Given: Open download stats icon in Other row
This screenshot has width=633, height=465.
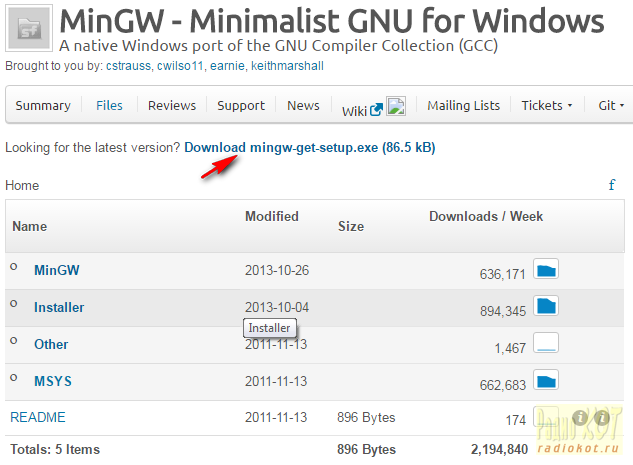Looking at the screenshot, I should [546, 343].
